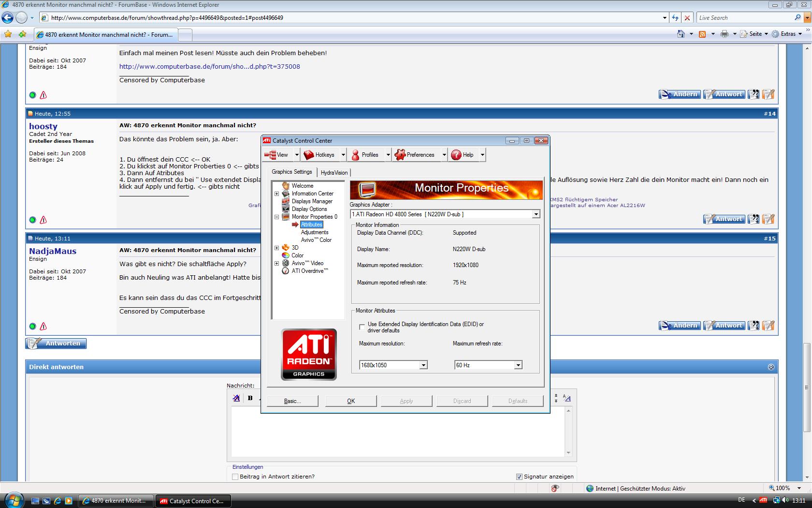Viewport: 812px width, 508px height.
Task: Open the Extras menu
Action: pos(787,34)
